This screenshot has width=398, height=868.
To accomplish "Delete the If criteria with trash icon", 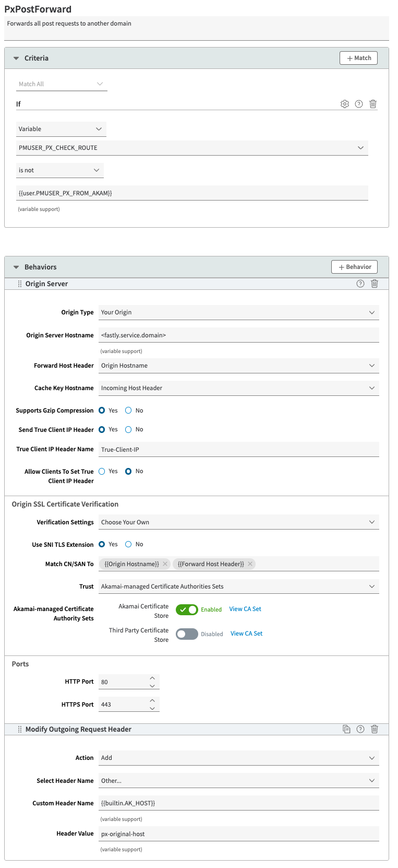I will (x=373, y=104).
